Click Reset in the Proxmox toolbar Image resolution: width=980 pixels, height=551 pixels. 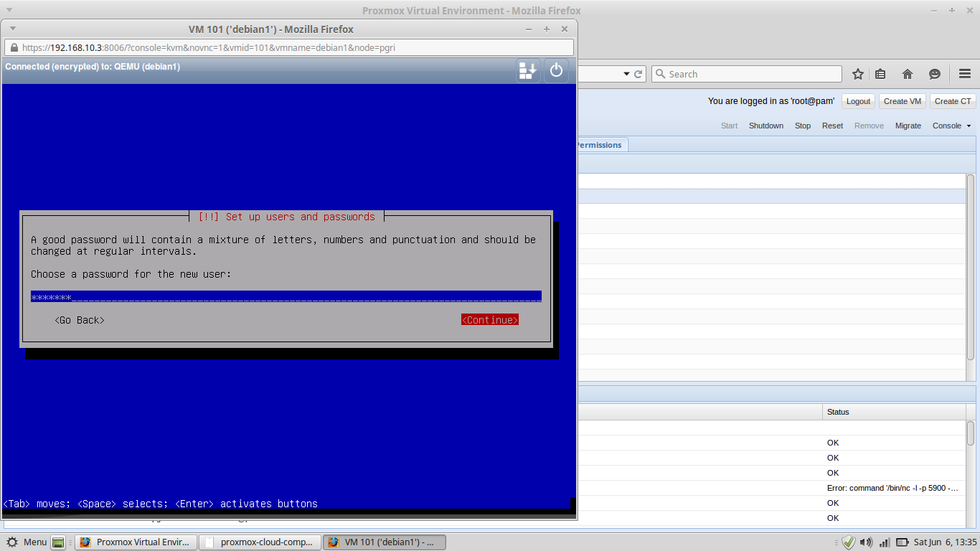[x=832, y=126]
